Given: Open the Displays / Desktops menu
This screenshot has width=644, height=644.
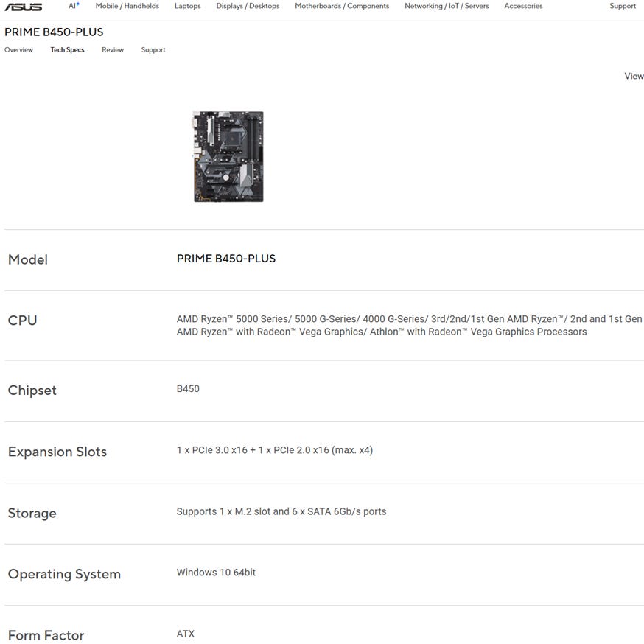Looking at the screenshot, I should tap(248, 6).
